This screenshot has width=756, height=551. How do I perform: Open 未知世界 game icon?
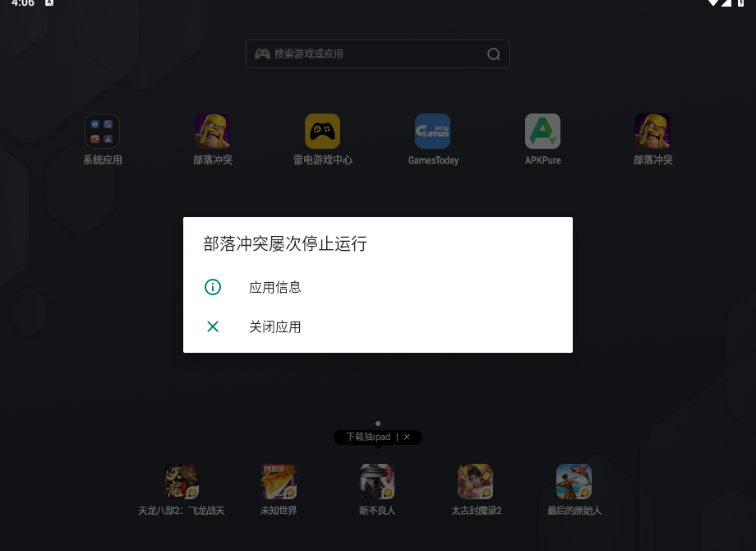(x=279, y=482)
